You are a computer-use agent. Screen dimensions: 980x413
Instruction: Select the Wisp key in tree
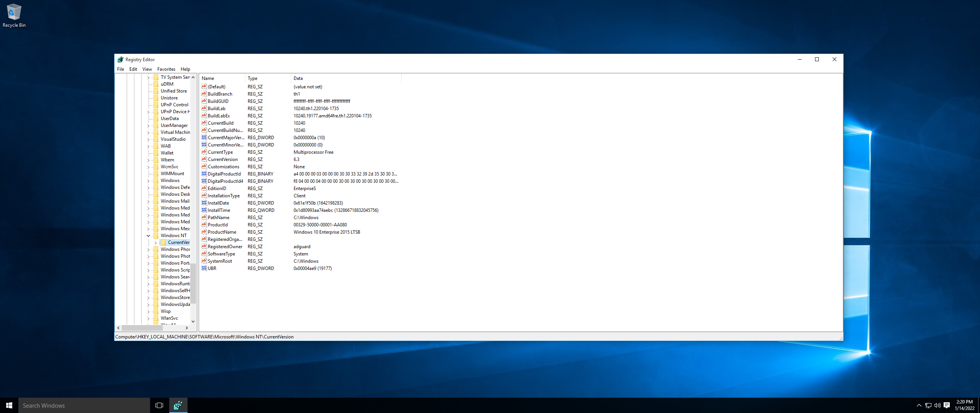tap(166, 311)
